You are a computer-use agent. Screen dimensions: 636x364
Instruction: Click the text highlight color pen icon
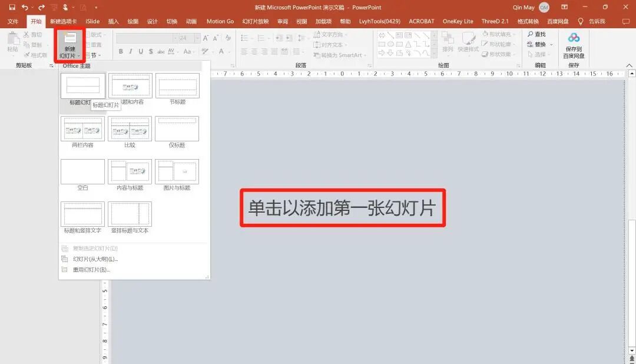(x=206, y=51)
